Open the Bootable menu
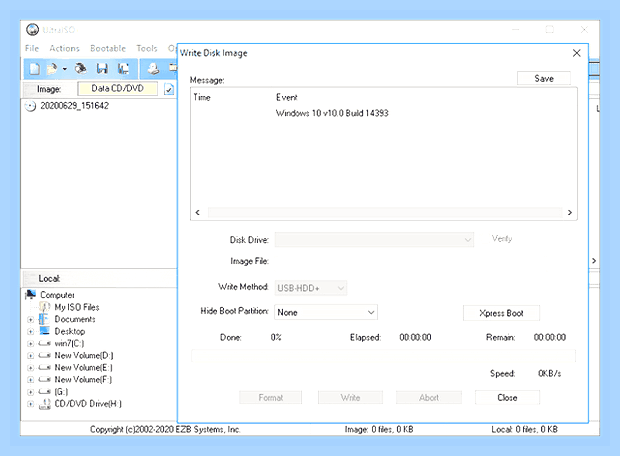The width and height of the screenshot is (620, 456). (108, 48)
